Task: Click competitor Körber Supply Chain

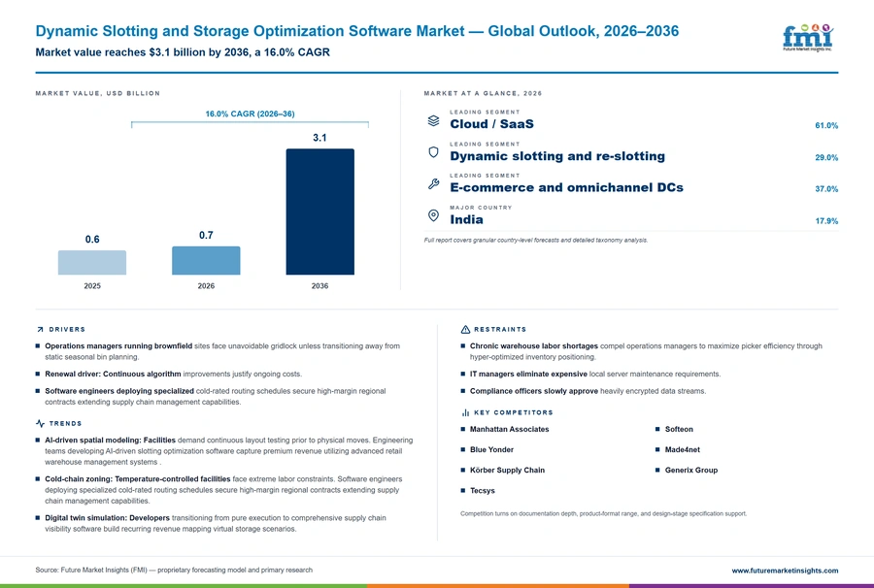Action: coord(507,471)
